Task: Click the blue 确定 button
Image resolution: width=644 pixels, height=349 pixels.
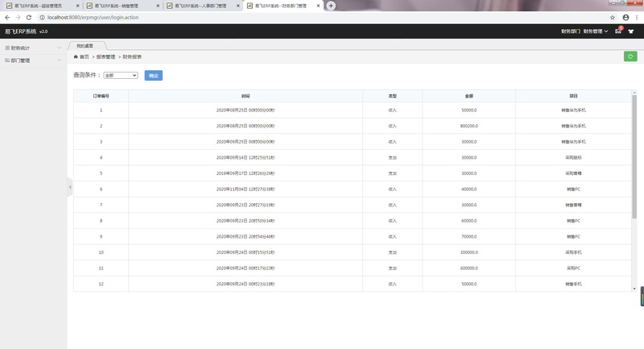Action: point(154,75)
